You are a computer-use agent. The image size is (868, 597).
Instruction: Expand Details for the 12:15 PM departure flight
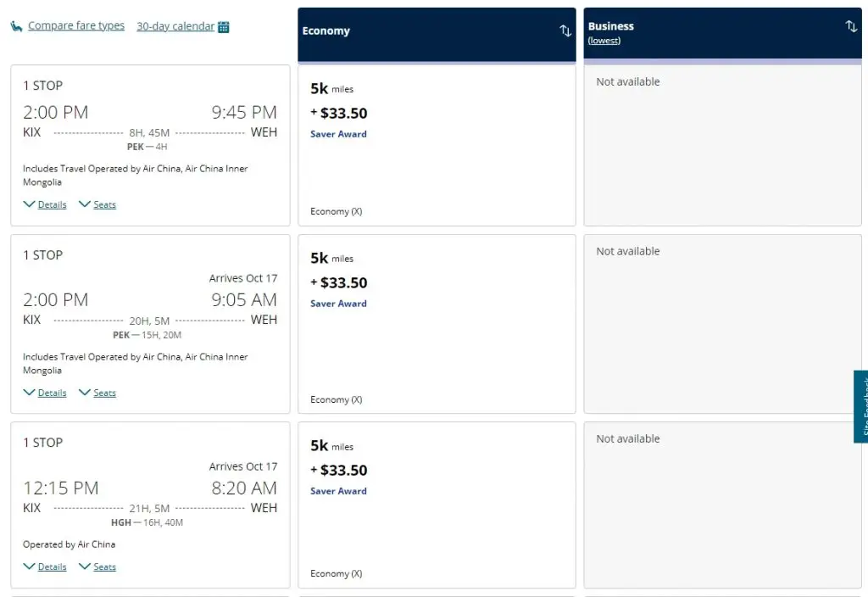(x=46, y=566)
